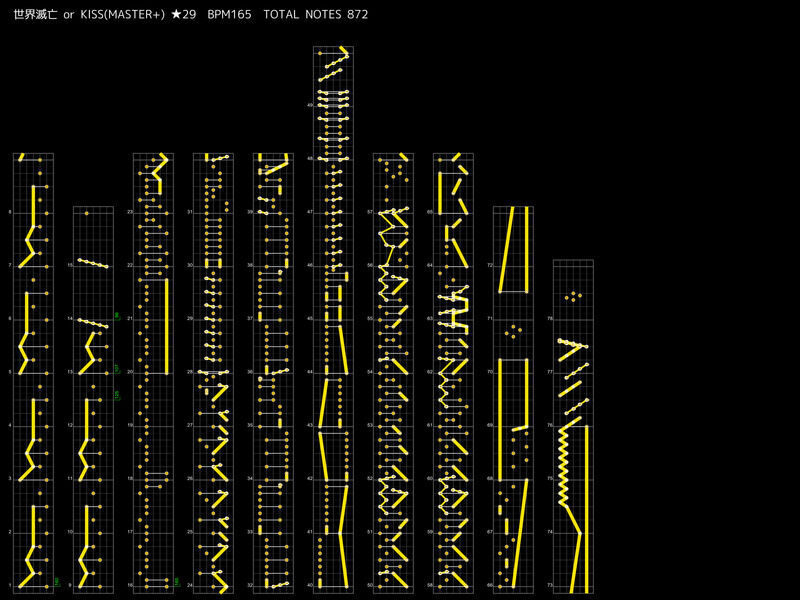Click the green marker beside measure 14
Image resolution: width=800 pixels, height=600 pixels.
point(117,316)
